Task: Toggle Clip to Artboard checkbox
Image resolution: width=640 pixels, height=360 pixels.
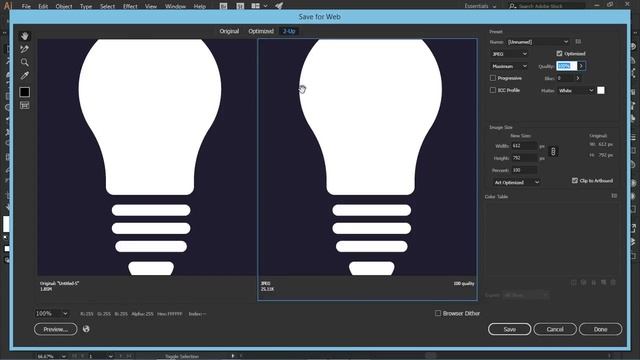Action: click(x=575, y=180)
